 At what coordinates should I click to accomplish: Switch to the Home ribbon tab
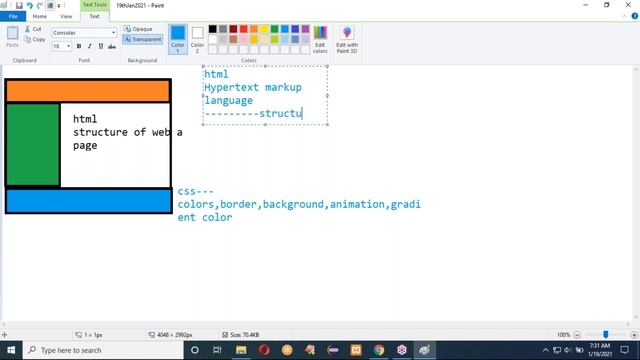click(x=40, y=16)
